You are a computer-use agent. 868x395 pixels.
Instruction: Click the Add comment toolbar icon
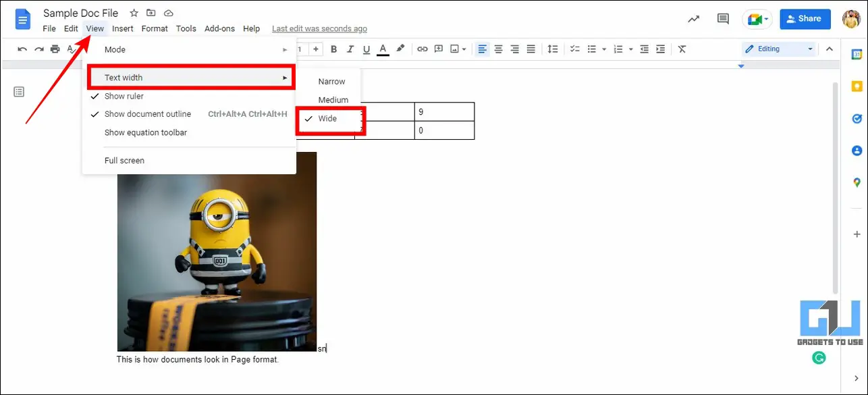(x=439, y=49)
